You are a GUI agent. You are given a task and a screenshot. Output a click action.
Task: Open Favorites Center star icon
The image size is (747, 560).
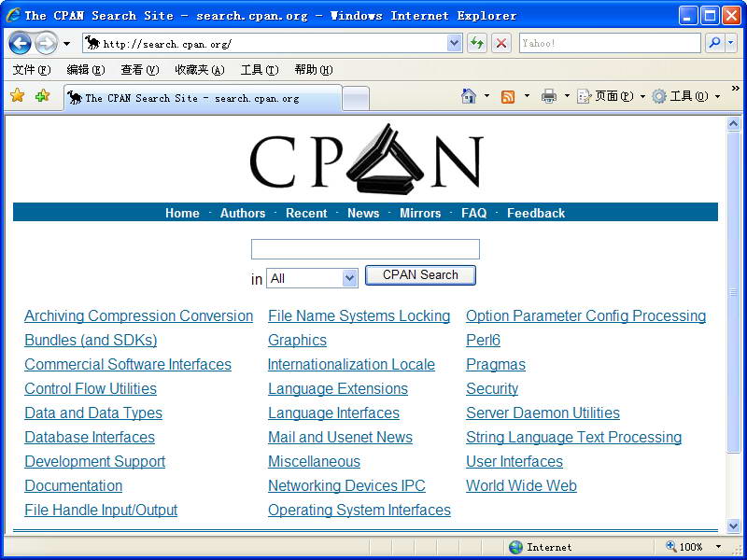(17, 96)
